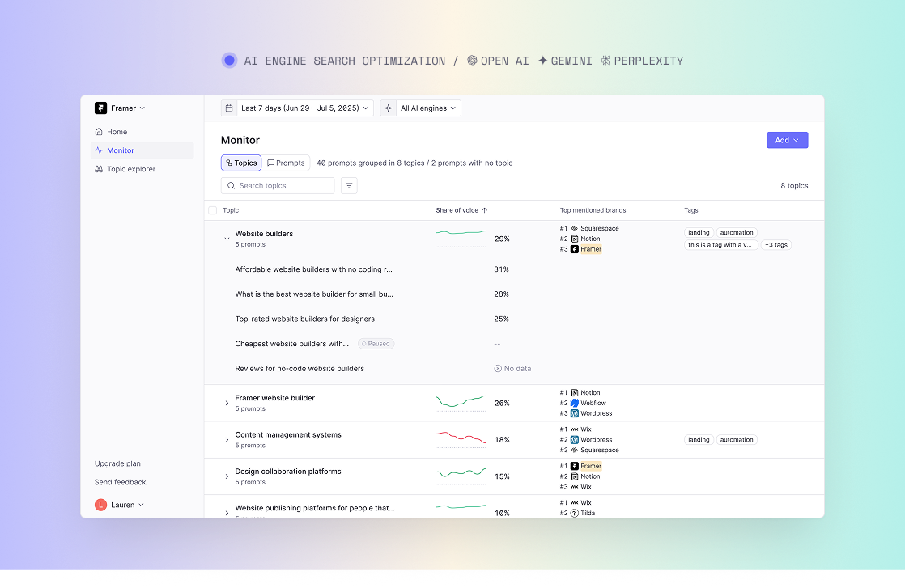Click Wordpress logo in Framer website builder row
Screen dimensions: 905x588
[x=574, y=413]
